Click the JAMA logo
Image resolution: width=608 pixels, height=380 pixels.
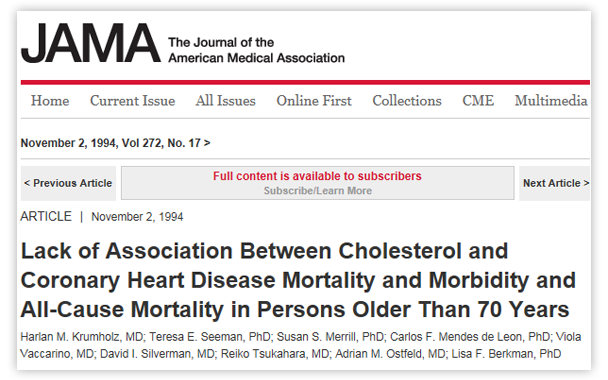91,43
